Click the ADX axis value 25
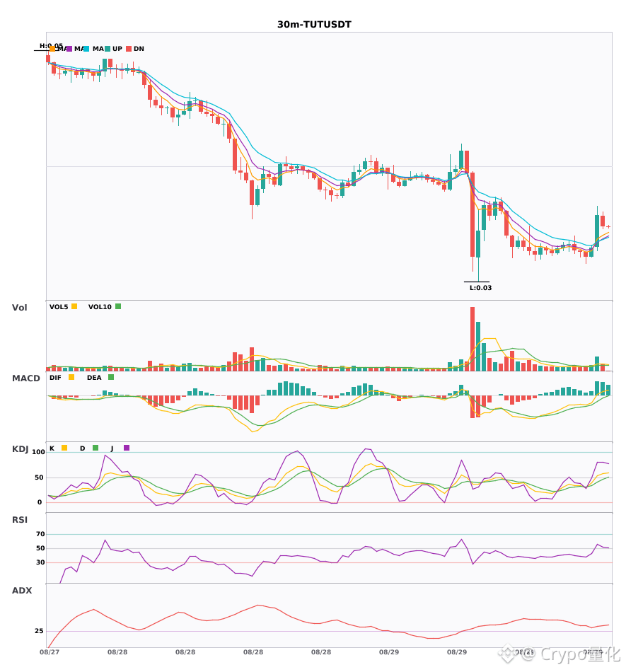Screen dimensions: 626x672 pyautogui.click(x=39, y=631)
